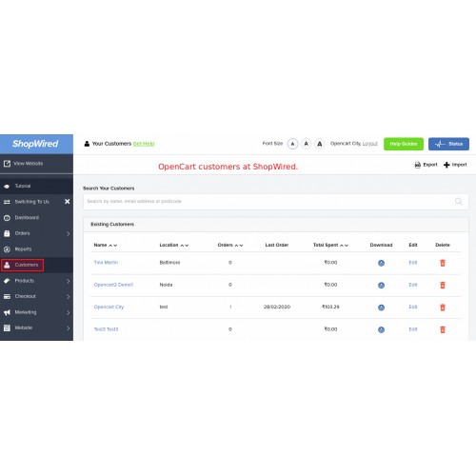Click the Marketing megaphone icon
476x476 pixels.
click(x=7, y=312)
